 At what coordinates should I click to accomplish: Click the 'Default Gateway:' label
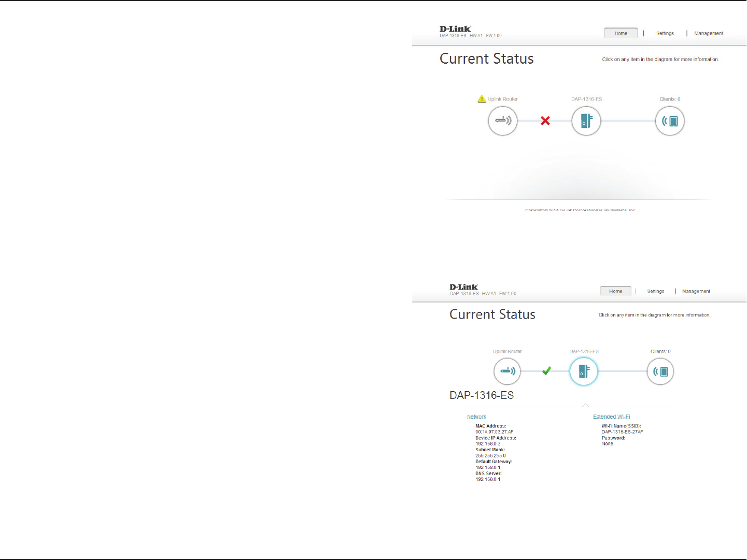[x=494, y=462]
